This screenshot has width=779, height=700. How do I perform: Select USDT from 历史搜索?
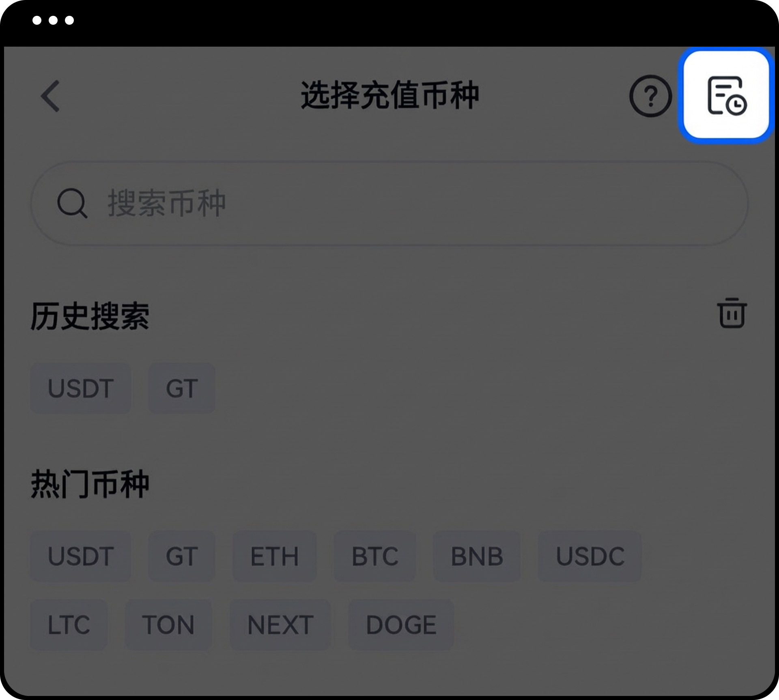coord(81,388)
